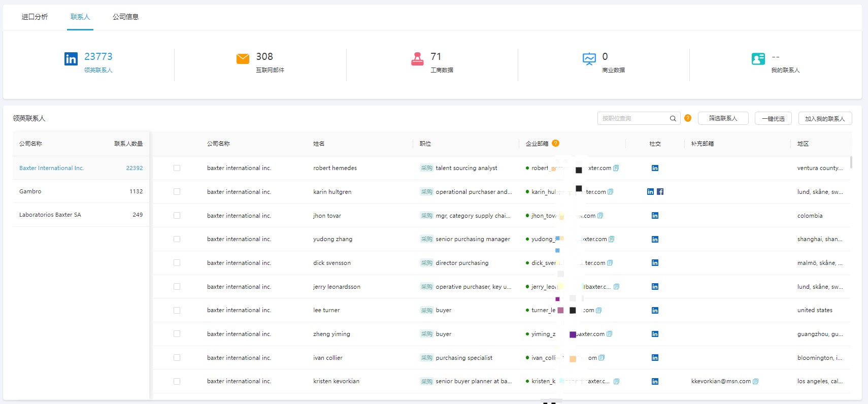Click the 308 互联网邮件 count

point(264,56)
